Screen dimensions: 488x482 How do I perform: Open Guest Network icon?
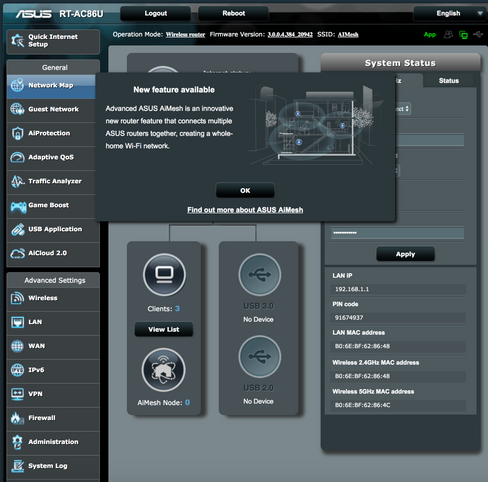click(x=17, y=109)
